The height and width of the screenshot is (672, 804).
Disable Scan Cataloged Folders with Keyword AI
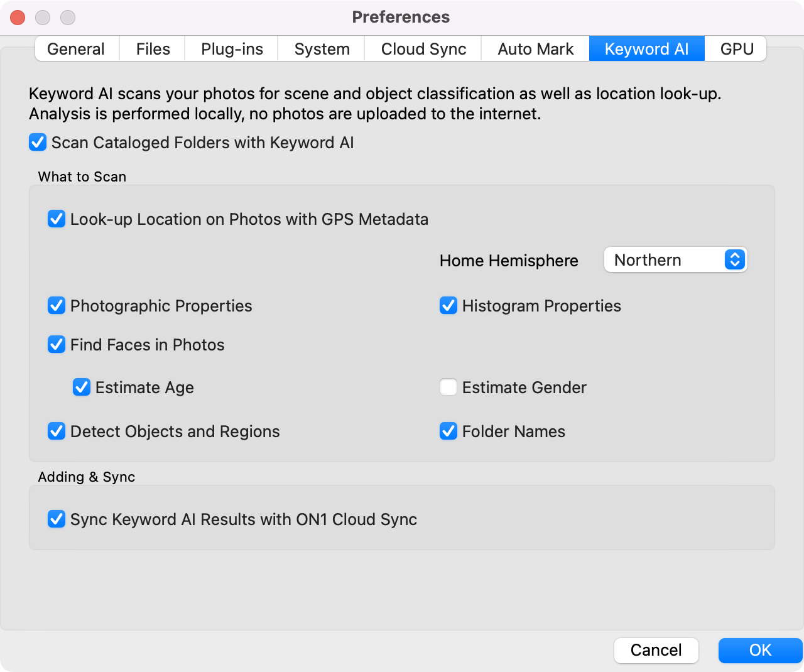click(38, 143)
